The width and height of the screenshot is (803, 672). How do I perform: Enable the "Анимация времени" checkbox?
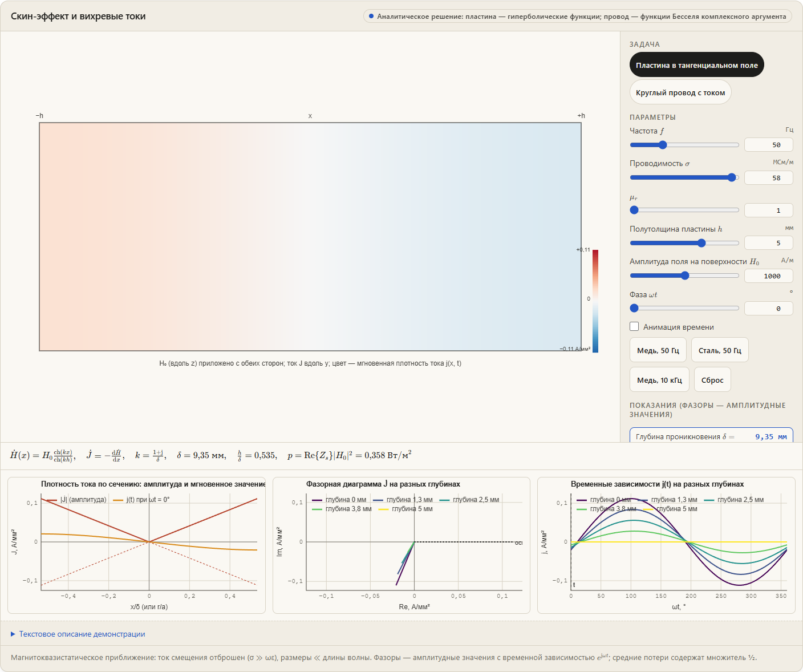(634, 327)
